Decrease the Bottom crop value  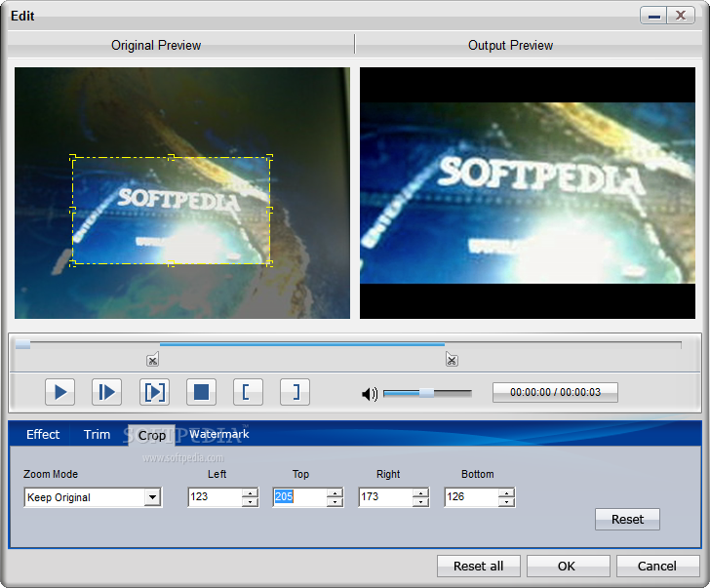tap(507, 502)
